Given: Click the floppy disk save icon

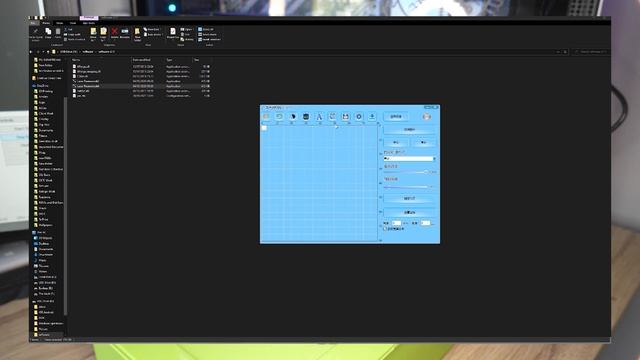Looking at the screenshot, I should pyautogui.click(x=346, y=117).
